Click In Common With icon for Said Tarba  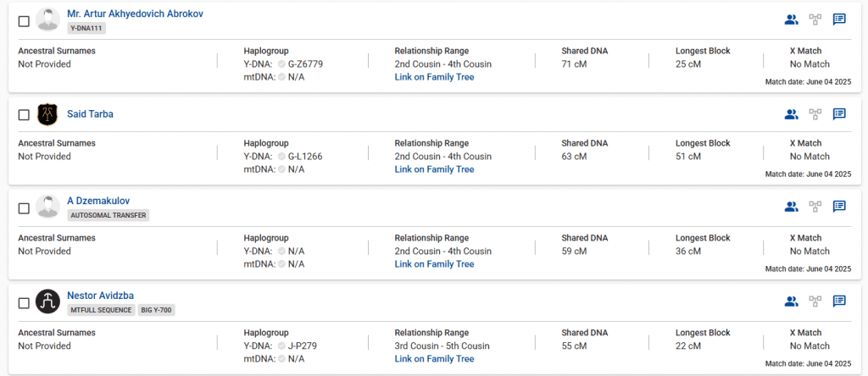pyautogui.click(x=792, y=114)
